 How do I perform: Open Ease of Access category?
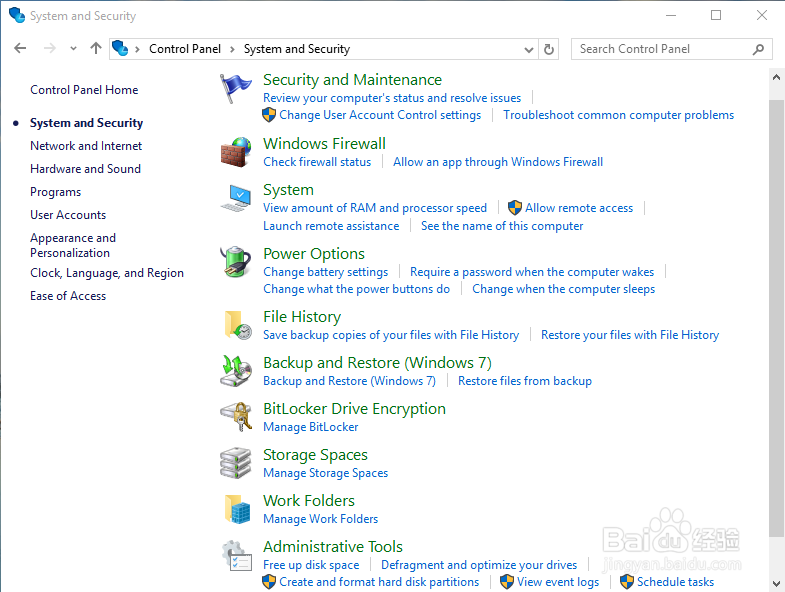coord(68,296)
